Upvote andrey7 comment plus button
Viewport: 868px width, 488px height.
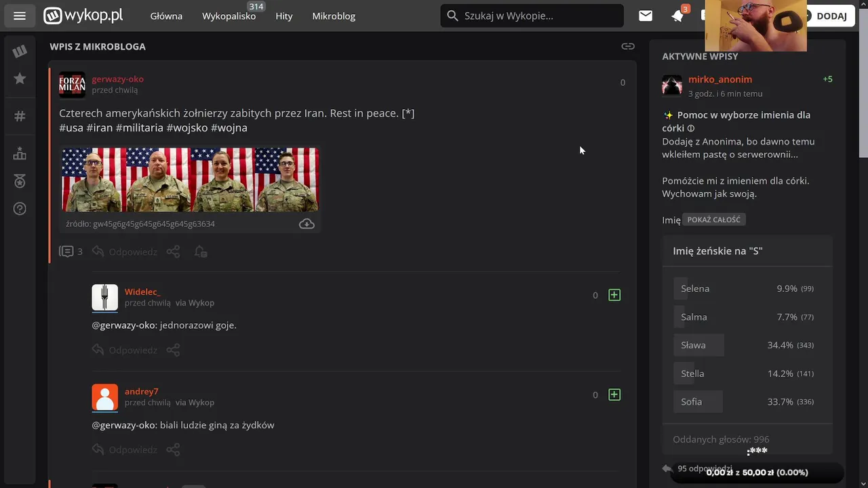pos(614,394)
